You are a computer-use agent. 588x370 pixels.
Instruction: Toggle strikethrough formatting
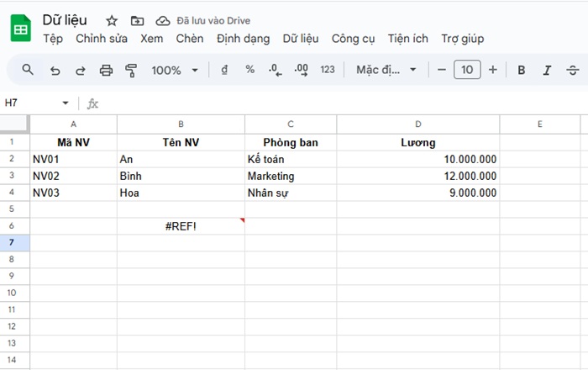click(x=573, y=70)
